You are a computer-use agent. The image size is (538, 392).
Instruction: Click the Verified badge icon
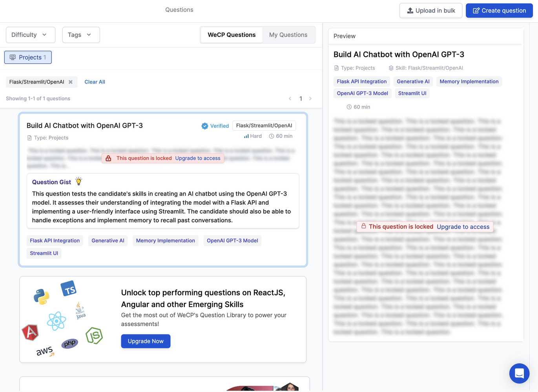click(205, 126)
